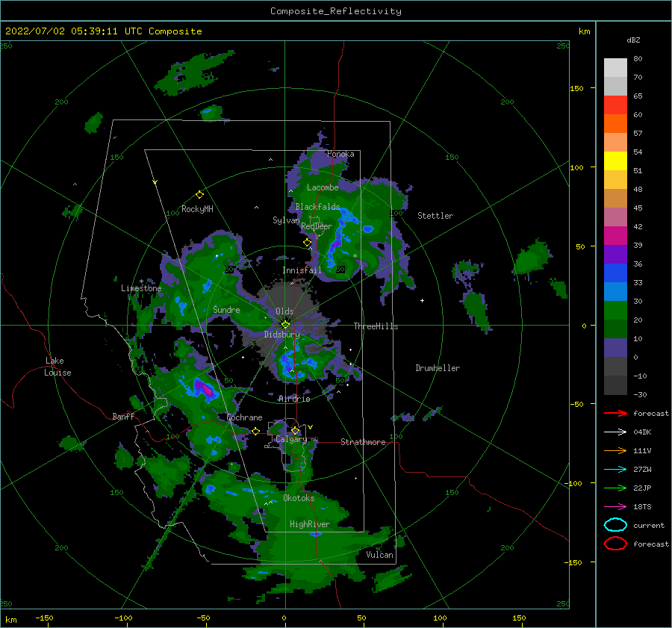The image size is (672, 628).
Task: Select the Lacombe label
Action: click(323, 187)
